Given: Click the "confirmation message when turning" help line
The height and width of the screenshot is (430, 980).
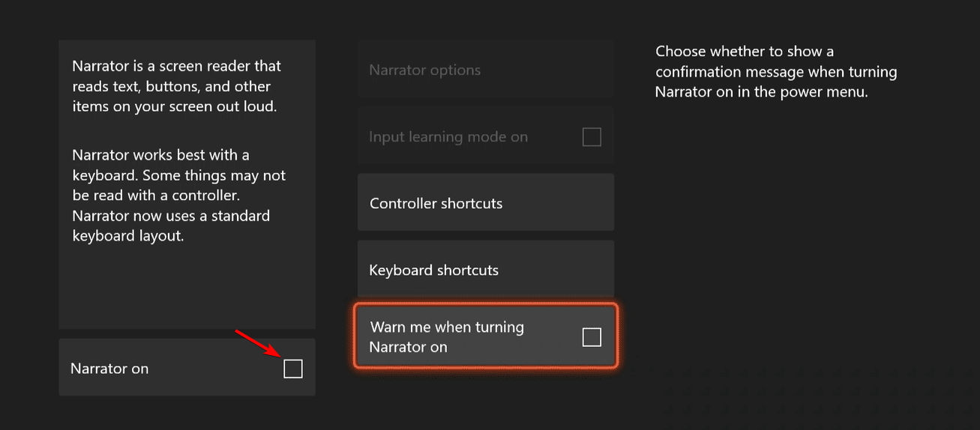Looking at the screenshot, I should [776, 73].
